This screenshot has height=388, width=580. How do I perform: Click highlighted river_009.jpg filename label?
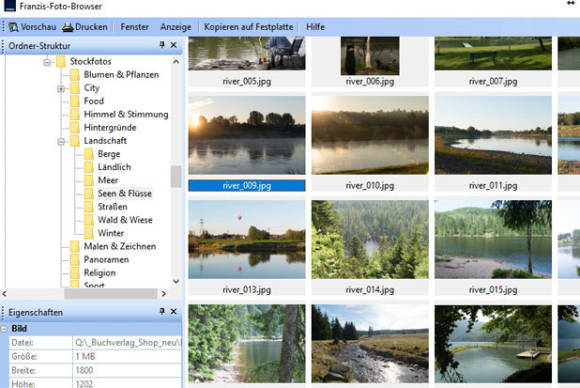tap(247, 186)
